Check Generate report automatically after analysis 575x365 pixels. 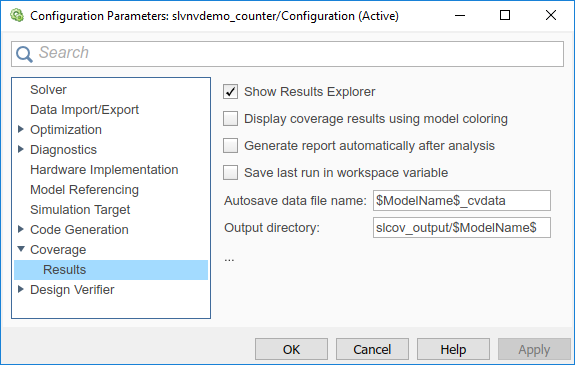pos(230,146)
